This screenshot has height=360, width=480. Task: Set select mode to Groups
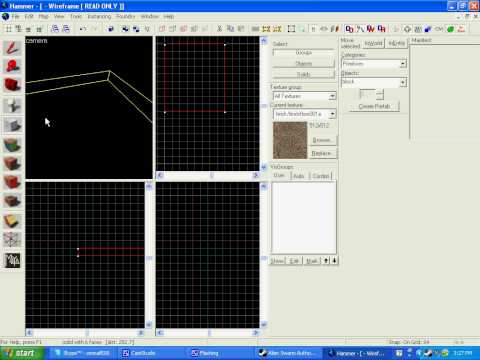click(304, 53)
